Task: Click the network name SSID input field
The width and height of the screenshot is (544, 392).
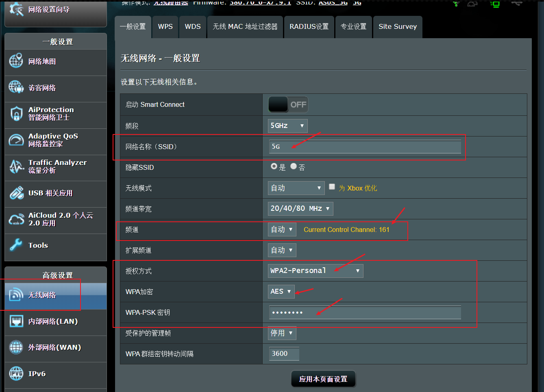Action: (365, 147)
